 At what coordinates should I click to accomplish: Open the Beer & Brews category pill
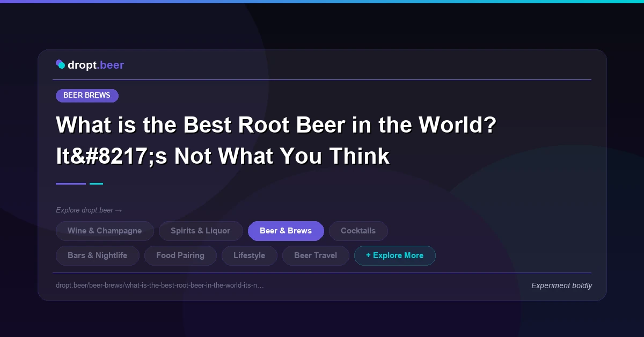click(x=286, y=231)
